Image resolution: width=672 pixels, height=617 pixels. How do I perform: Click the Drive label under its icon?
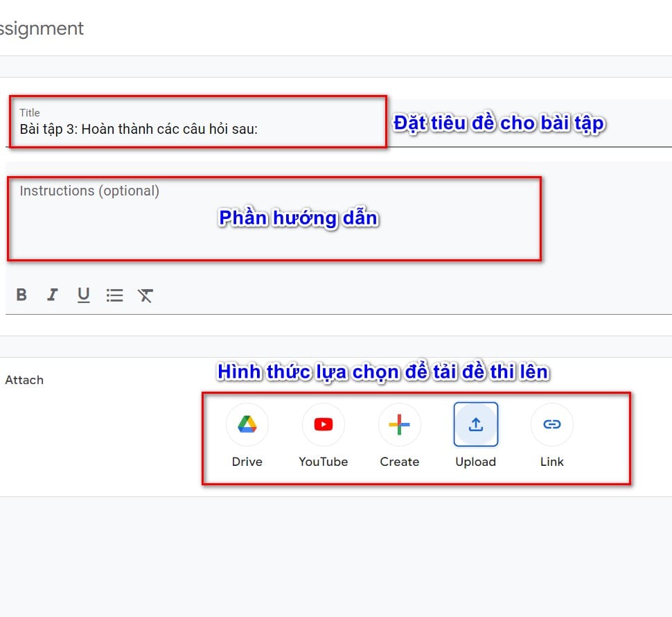point(247,461)
